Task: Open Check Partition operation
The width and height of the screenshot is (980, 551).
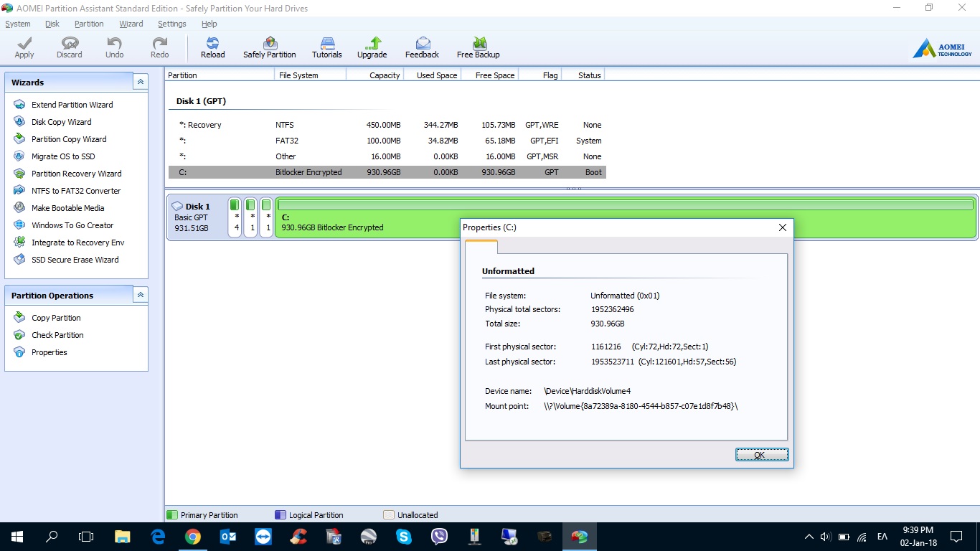Action: click(x=57, y=335)
